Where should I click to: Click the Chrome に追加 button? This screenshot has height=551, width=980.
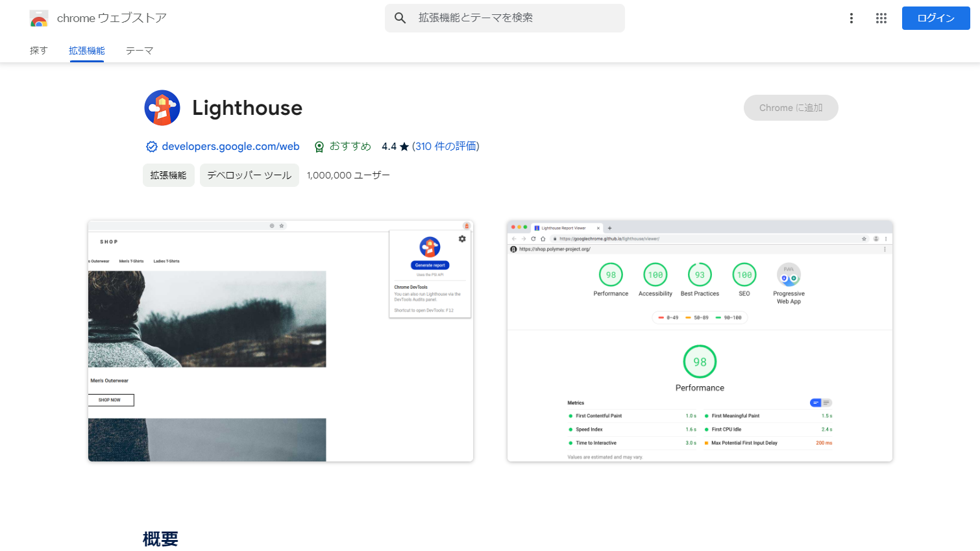791,108
